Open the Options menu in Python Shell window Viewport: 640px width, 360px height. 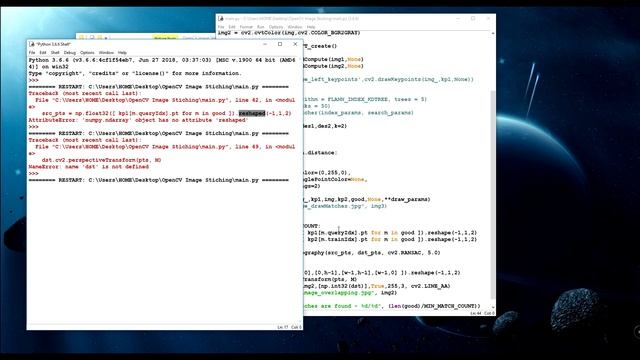87,53
